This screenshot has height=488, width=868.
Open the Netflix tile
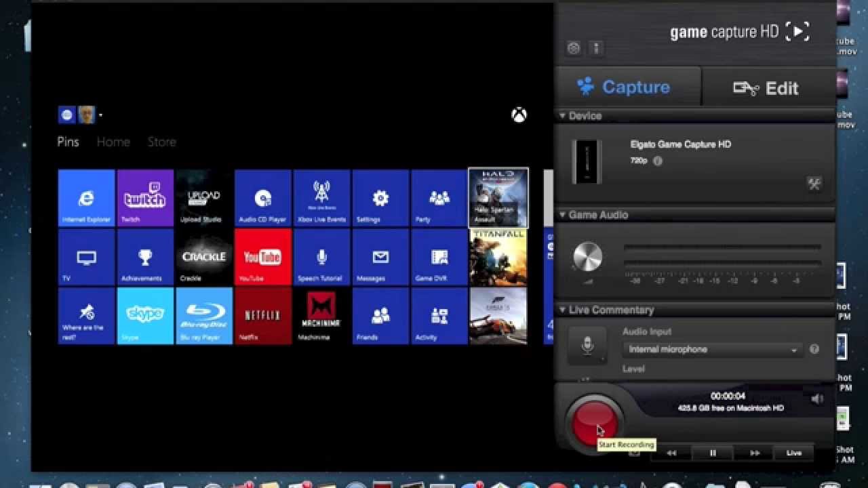(x=263, y=316)
